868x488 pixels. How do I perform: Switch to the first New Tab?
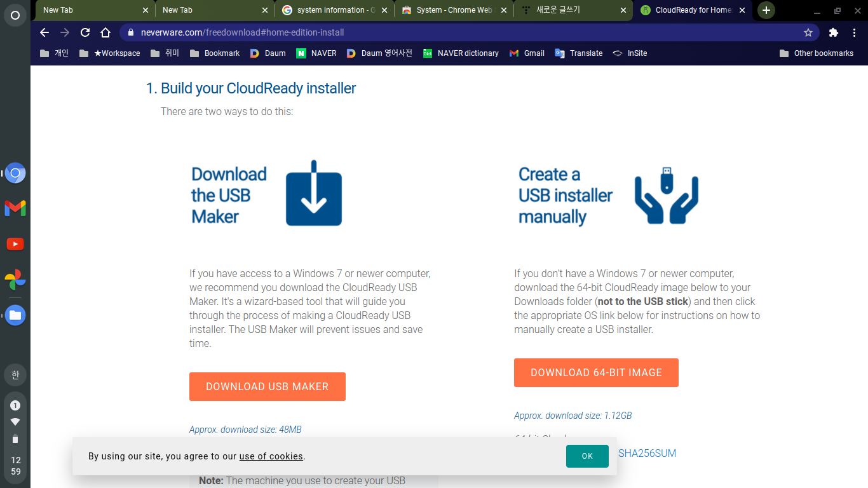pyautogui.click(x=95, y=10)
